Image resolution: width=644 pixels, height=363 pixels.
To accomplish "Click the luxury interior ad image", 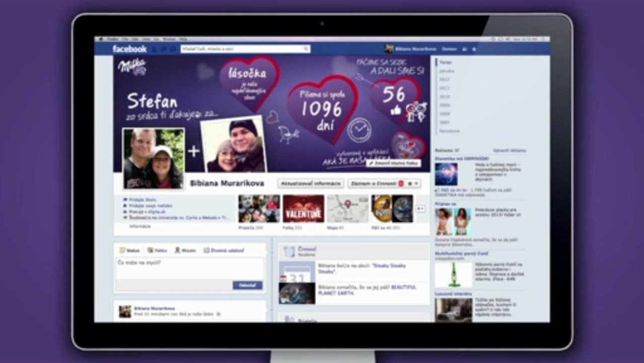I will (x=454, y=310).
